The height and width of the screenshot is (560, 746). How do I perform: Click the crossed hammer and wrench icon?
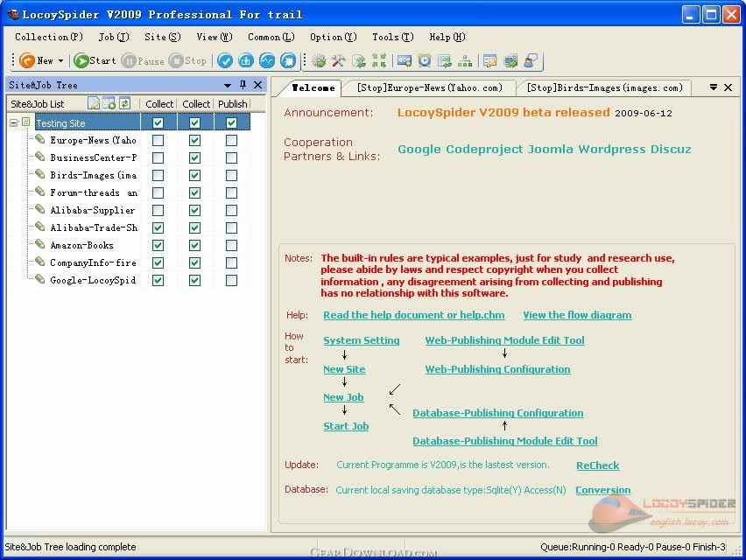pos(338,61)
